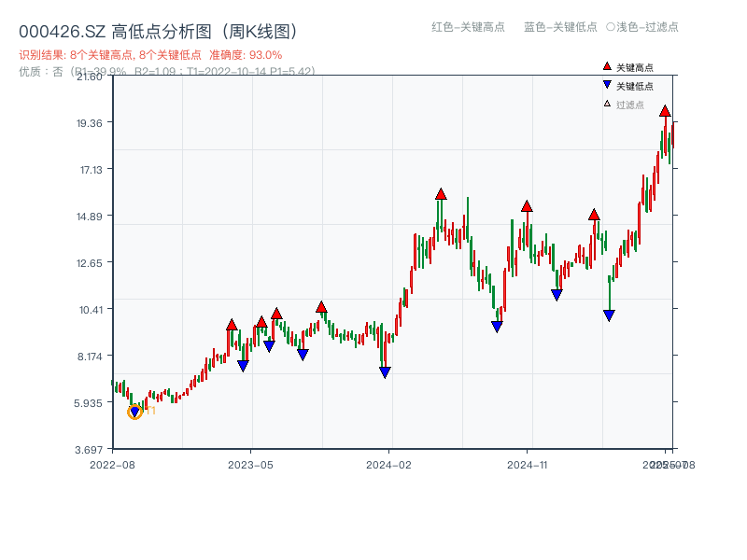Toggle the 关键高点 red triangle legend entry

click(x=627, y=67)
